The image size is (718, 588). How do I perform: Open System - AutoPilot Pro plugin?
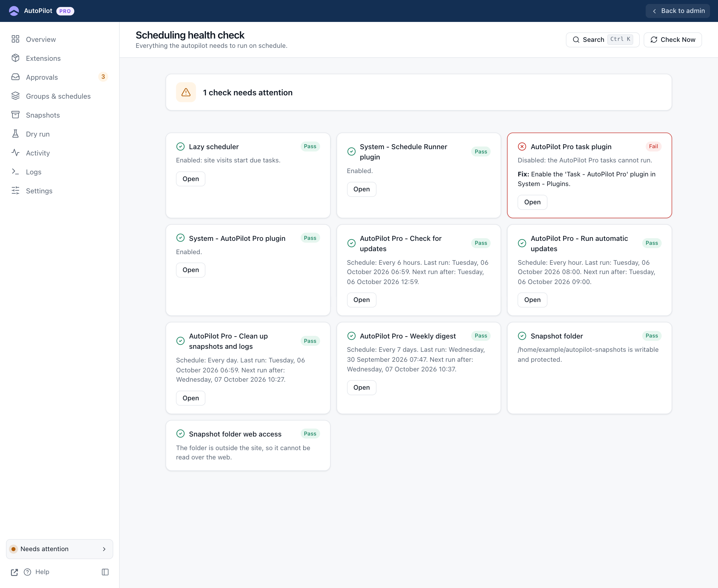click(x=190, y=270)
